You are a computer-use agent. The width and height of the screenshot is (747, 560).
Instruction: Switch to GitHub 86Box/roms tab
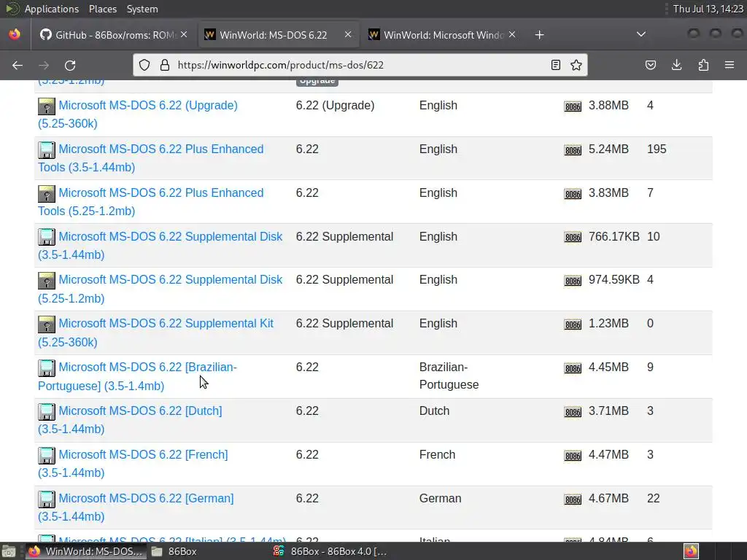coord(113,35)
